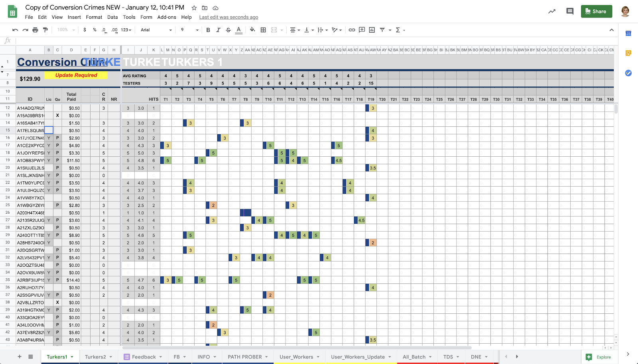Open the Edit menu
Image resolution: width=638 pixels, height=364 pixels.
coord(42,17)
